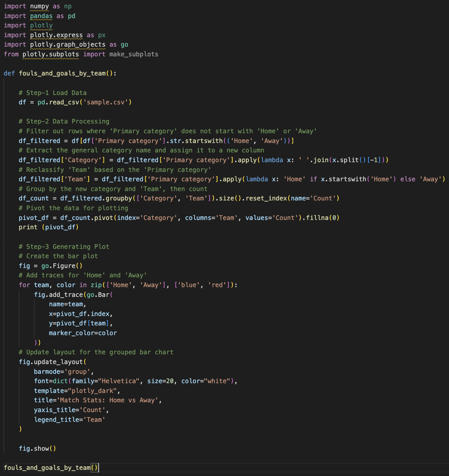Image resolution: width=449 pixels, height=476 pixels.
Task: Click the 'for' keyword in the loop line
Action: [24, 285]
